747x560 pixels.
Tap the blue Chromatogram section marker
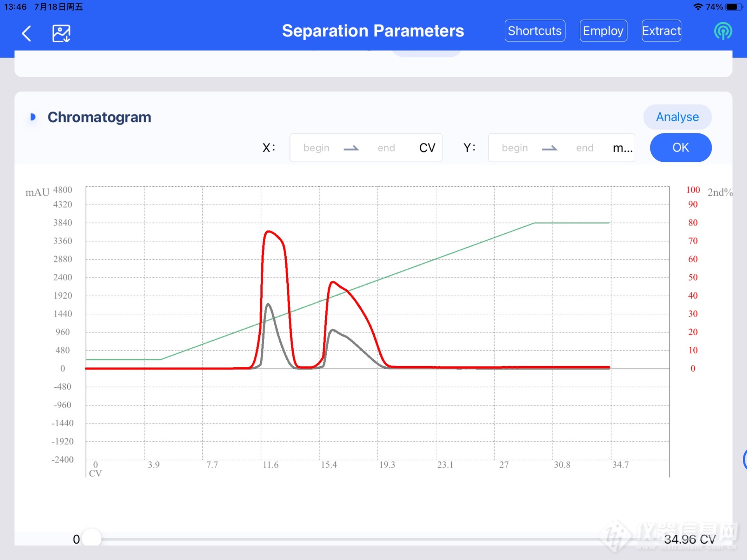[33, 117]
